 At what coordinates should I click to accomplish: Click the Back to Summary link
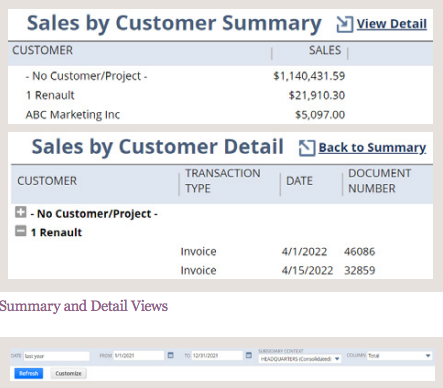point(372,148)
